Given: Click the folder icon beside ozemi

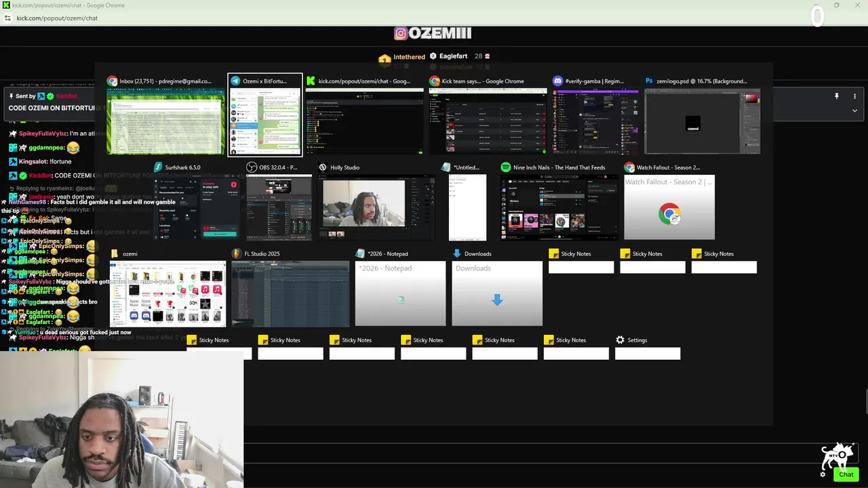Looking at the screenshot, I should [x=115, y=253].
